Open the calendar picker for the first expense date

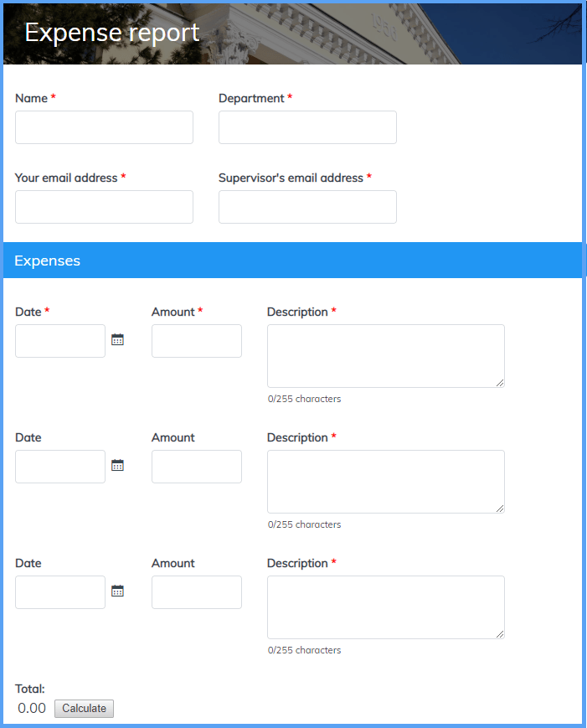point(117,340)
